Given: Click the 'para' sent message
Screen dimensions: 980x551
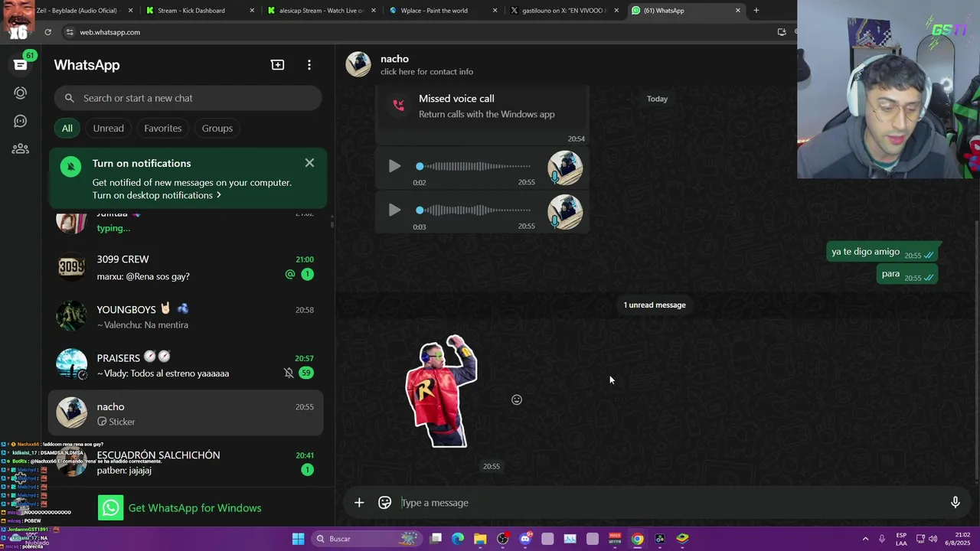Looking at the screenshot, I should pos(907,275).
